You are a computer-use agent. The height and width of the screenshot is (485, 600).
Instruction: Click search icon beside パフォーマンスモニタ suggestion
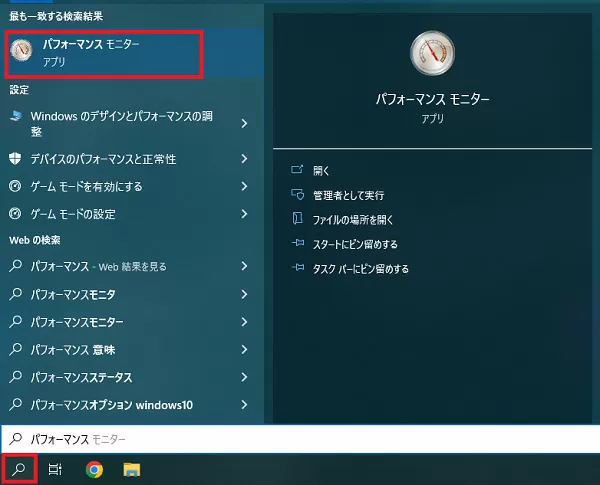[15, 294]
